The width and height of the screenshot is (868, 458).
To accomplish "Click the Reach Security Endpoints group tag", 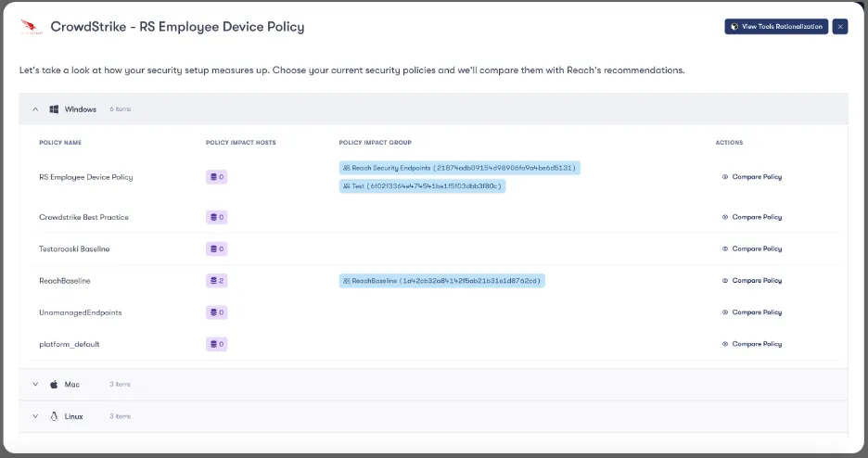I will (x=459, y=168).
